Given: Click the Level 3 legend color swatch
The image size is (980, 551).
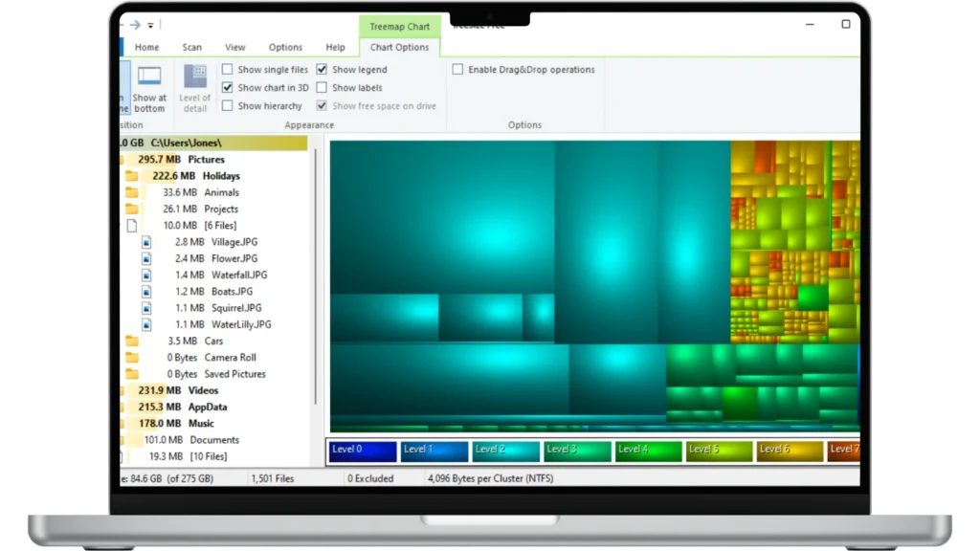Looking at the screenshot, I should click(x=577, y=451).
